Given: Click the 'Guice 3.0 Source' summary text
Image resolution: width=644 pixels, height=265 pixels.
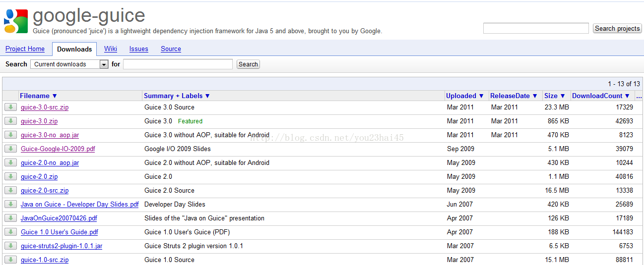Looking at the screenshot, I should pos(169,107).
